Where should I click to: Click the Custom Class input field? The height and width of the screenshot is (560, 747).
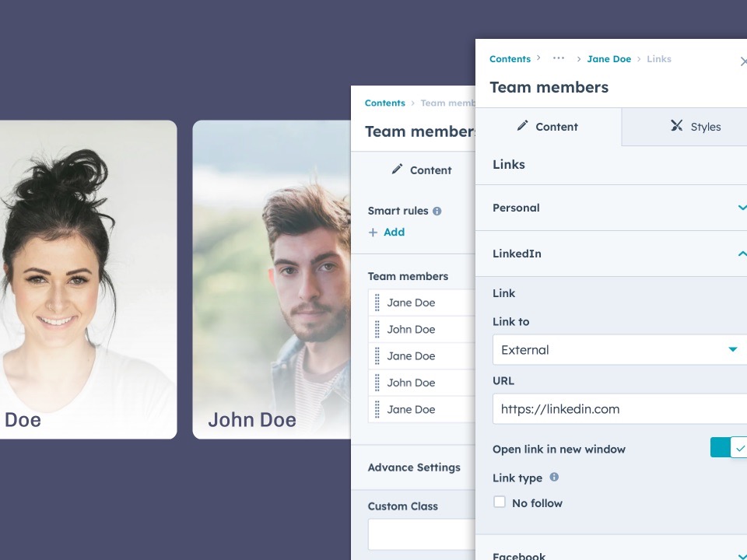[x=422, y=534]
